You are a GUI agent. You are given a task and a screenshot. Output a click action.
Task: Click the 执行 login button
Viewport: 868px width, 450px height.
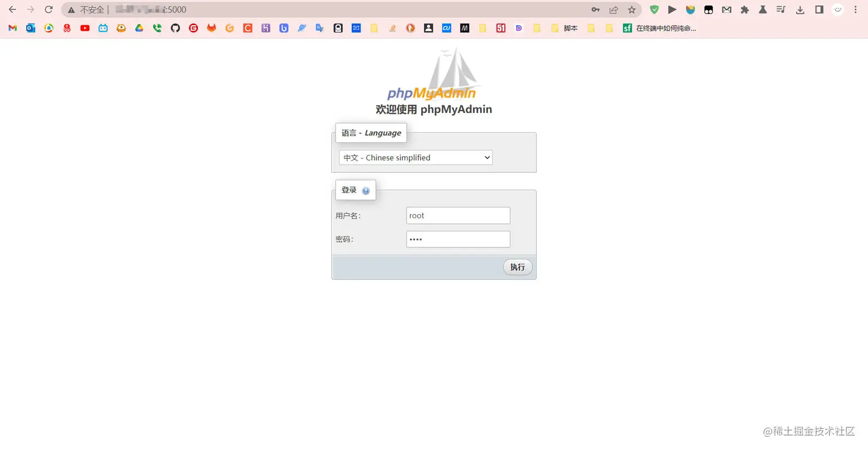tap(517, 267)
